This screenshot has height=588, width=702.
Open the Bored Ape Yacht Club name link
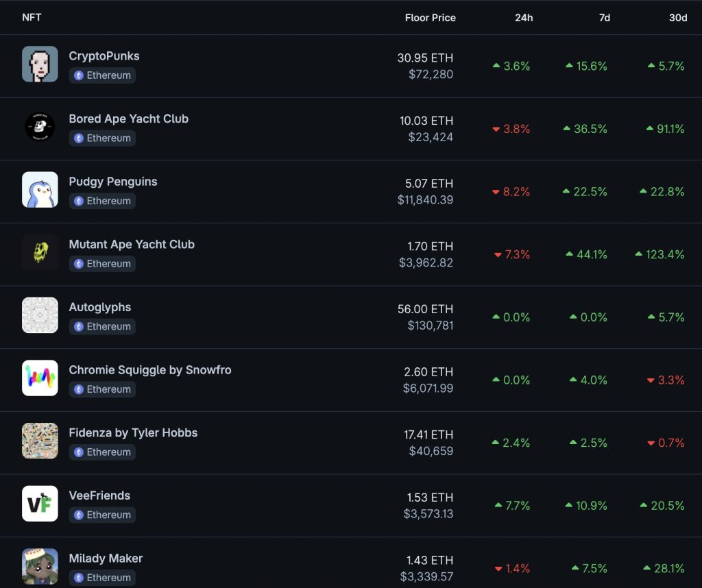pos(128,119)
